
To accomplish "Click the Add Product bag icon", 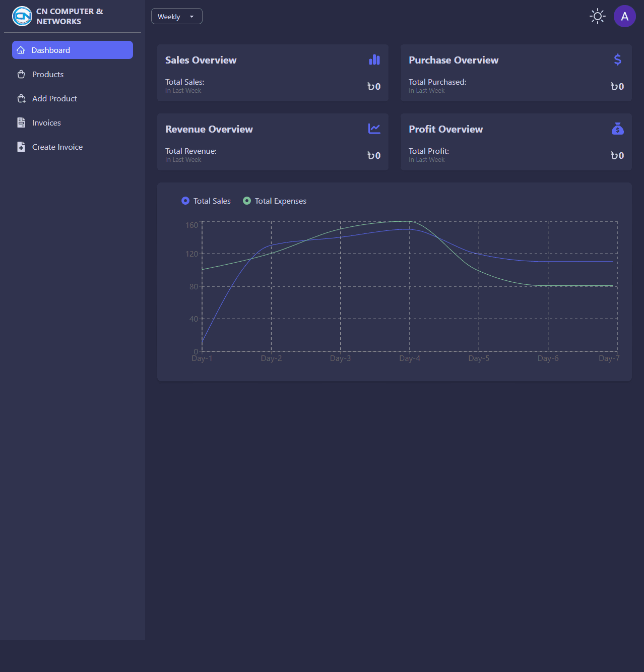I will [x=21, y=98].
